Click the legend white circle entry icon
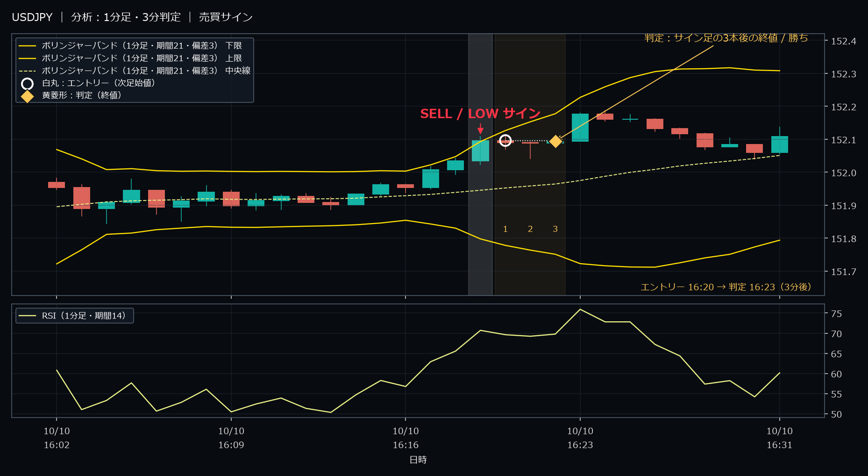 (x=28, y=84)
